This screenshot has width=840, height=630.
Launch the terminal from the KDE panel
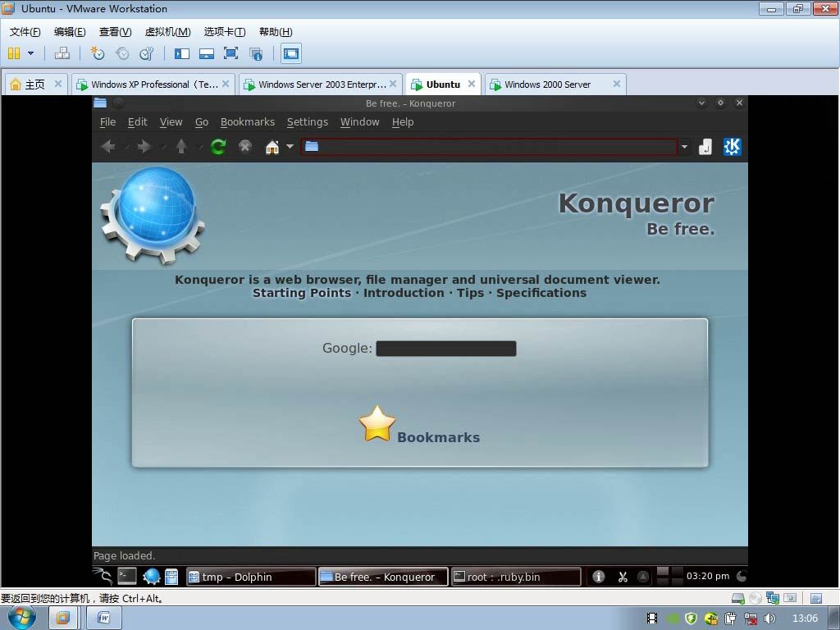[127, 577]
